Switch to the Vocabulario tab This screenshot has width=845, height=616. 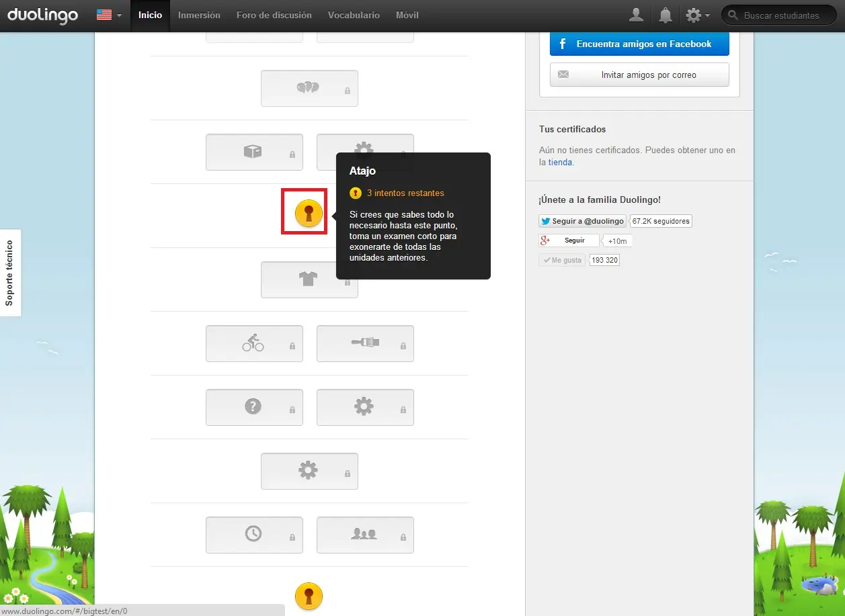point(354,15)
